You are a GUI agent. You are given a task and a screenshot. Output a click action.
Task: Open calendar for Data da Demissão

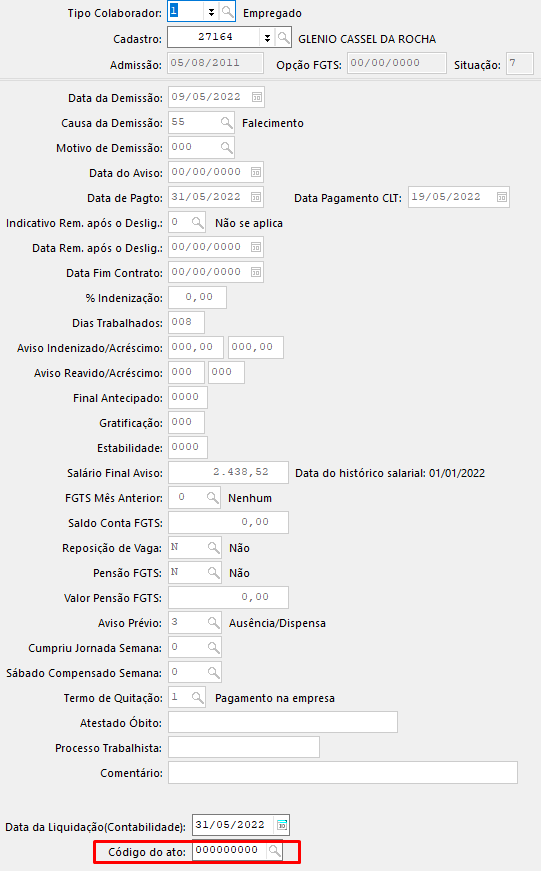(x=257, y=97)
